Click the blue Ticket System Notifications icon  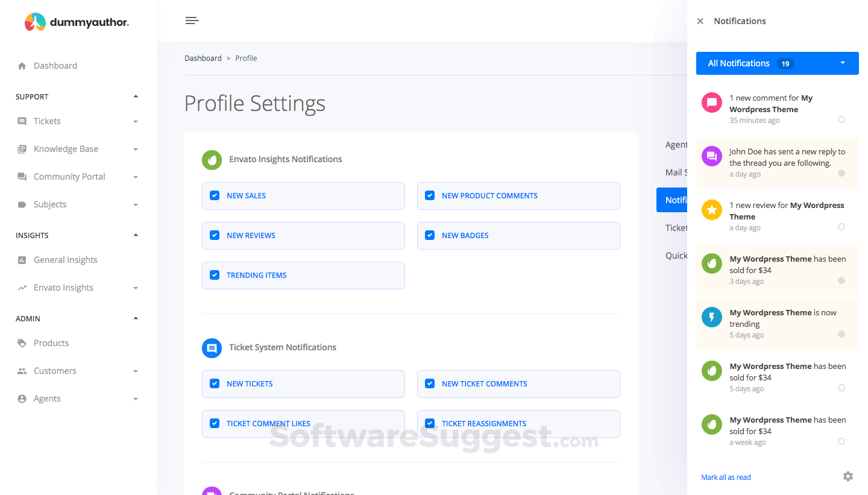click(212, 348)
